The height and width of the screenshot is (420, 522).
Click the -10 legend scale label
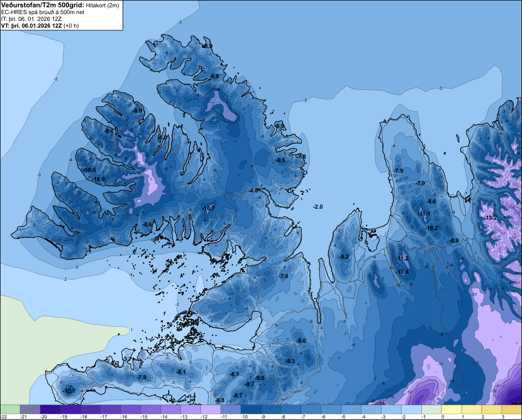point(244,417)
